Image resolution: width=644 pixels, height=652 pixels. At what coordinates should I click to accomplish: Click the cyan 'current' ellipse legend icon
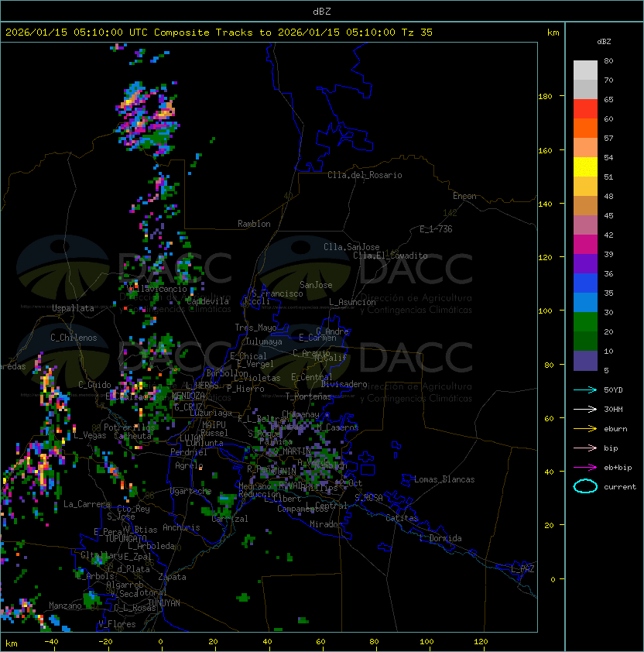(x=585, y=486)
